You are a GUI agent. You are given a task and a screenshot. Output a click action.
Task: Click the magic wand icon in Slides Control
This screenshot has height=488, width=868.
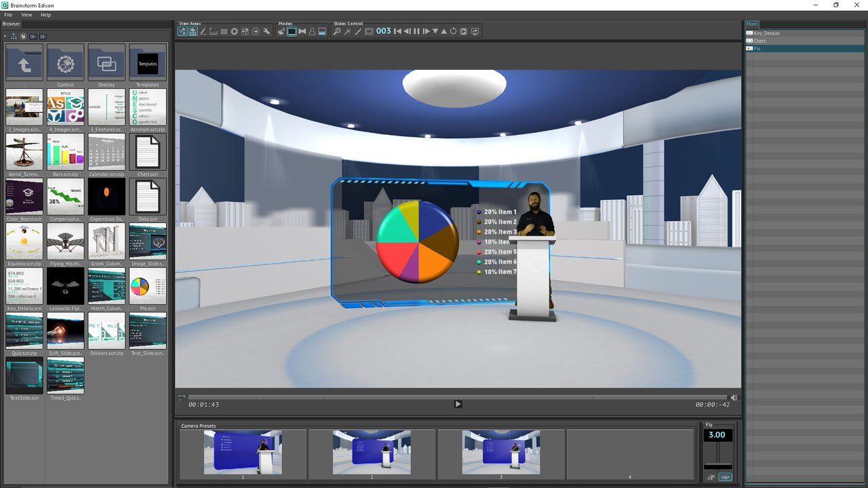coord(347,31)
